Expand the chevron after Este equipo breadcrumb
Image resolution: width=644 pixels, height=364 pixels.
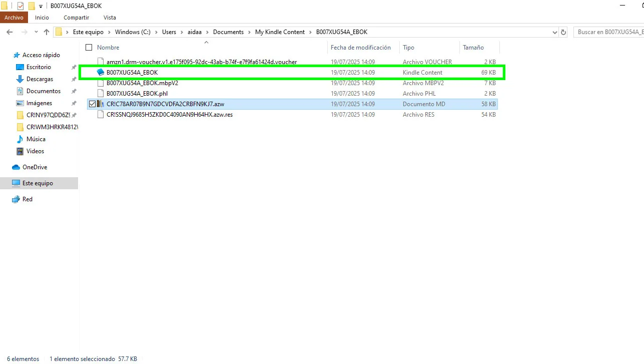pos(109,32)
